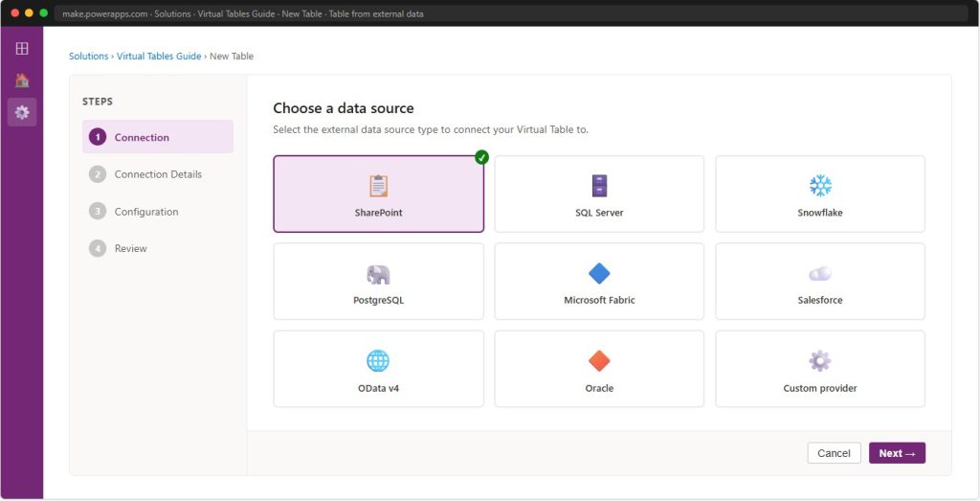Select the SharePoint label text
Screen dimensions: 980x501
coord(378,213)
